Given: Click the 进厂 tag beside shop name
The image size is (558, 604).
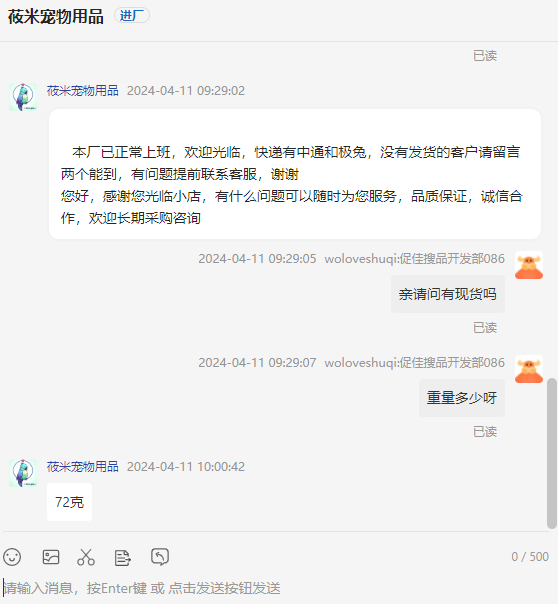Looking at the screenshot, I should pos(132,15).
